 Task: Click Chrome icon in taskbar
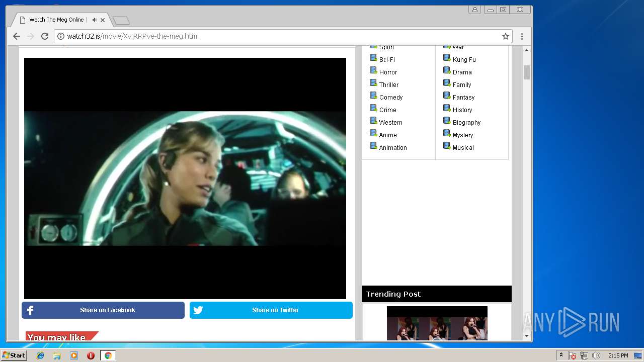[108, 355]
